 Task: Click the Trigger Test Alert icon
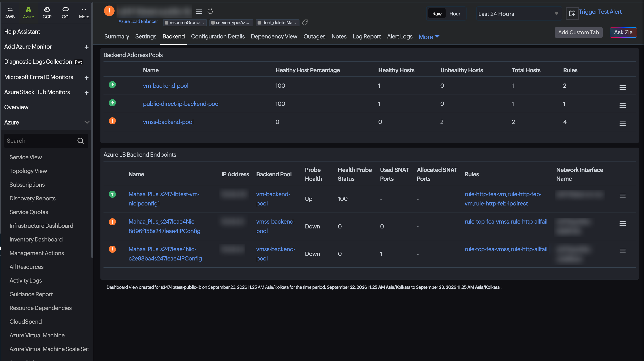(572, 13)
